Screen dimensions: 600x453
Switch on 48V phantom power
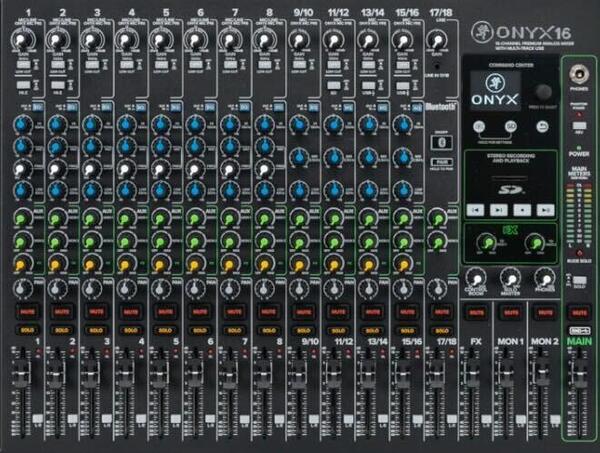[x=579, y=125]
